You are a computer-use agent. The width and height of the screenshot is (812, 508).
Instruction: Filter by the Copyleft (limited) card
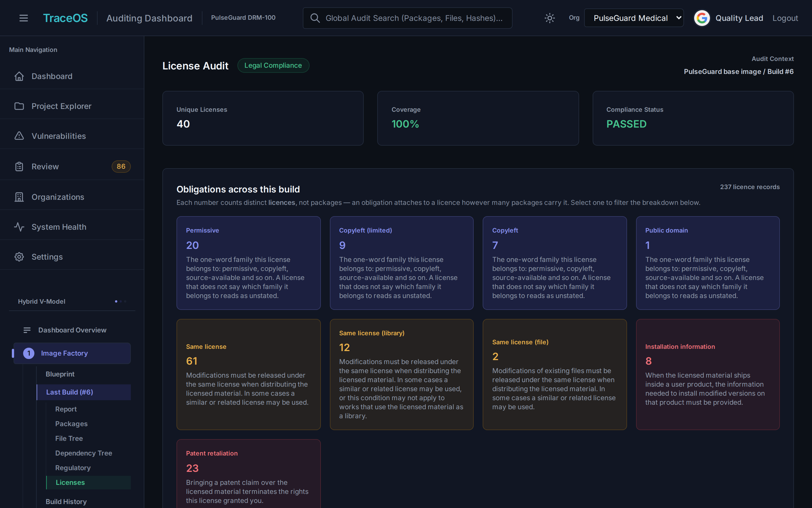pos(401,263)
